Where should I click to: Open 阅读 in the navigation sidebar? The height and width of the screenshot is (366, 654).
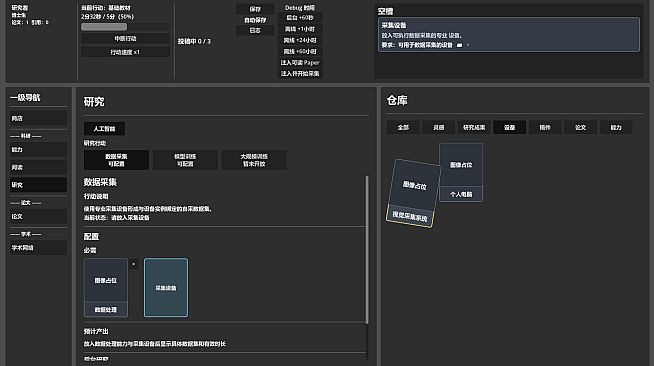(38, 167)
